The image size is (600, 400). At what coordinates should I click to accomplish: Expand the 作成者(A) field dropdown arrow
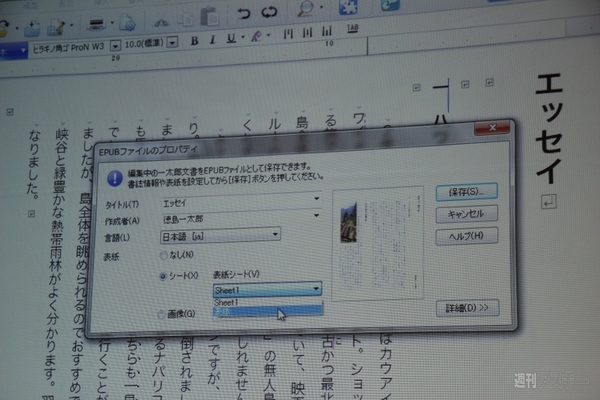pos(316,216)
